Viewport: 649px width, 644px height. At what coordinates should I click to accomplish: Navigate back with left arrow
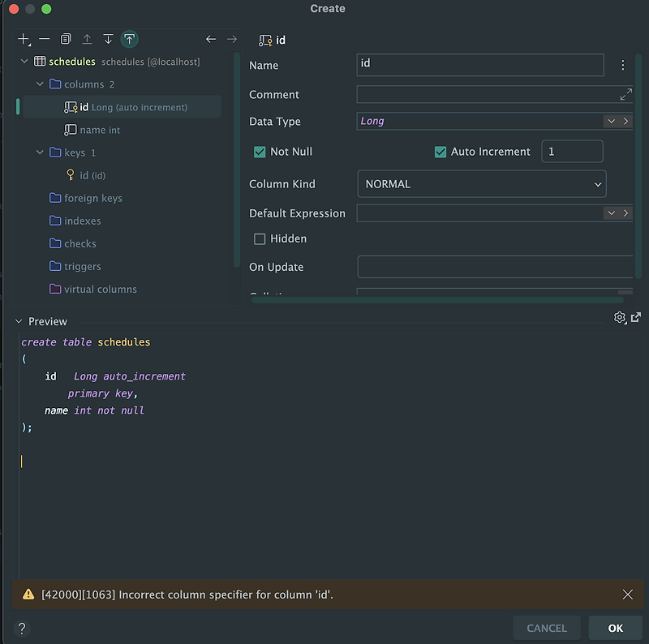pos(211,39)
